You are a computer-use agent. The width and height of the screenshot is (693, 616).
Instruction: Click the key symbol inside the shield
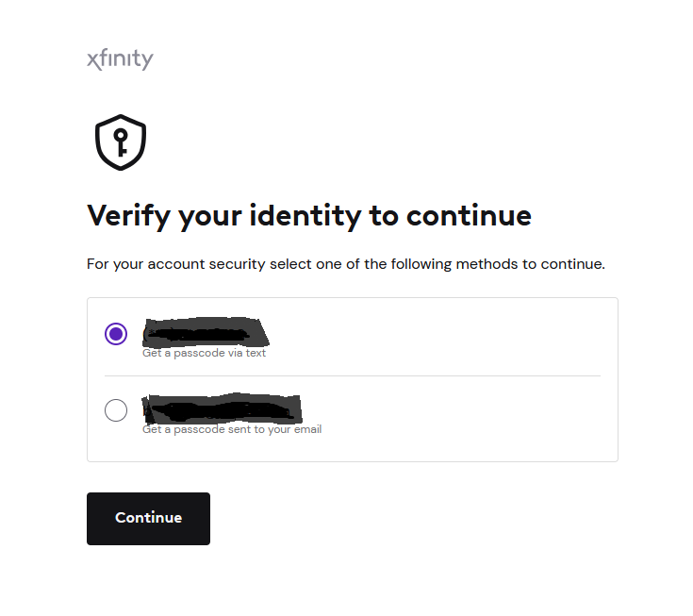pos(121,142)
